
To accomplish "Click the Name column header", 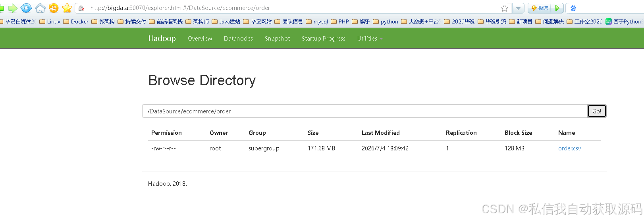I will pyautogui.click(x=567, y=133).
